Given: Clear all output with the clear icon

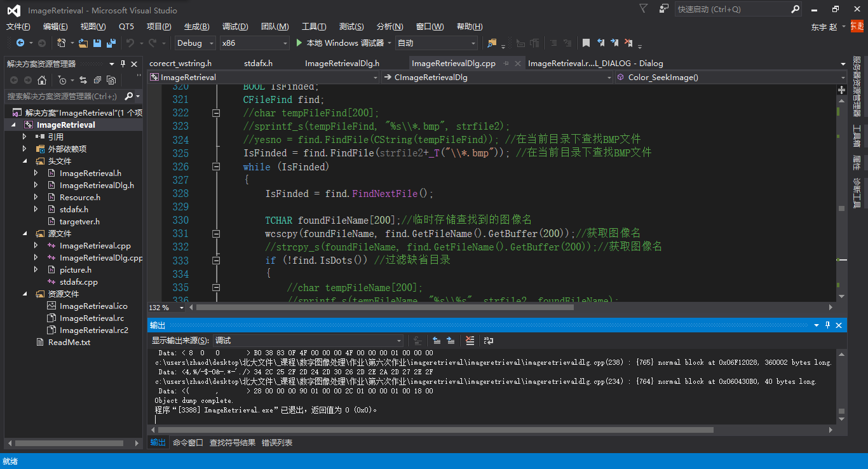Looking at the screenshot, I should (470, 341).
